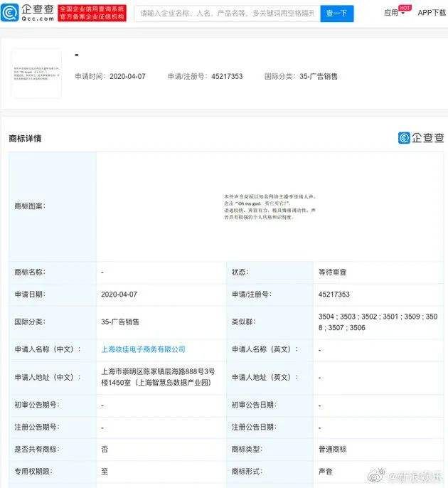Click the 商标类型 value 普通商标

point(332,449)
